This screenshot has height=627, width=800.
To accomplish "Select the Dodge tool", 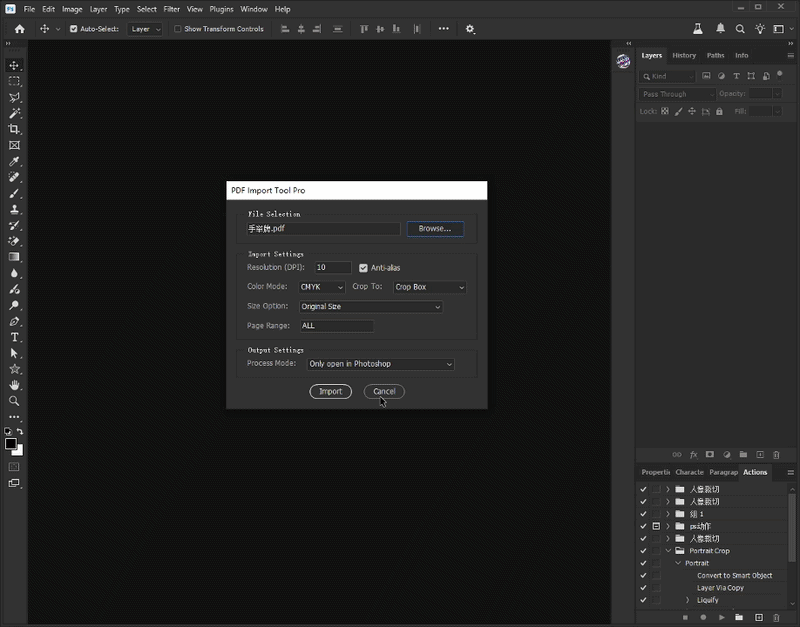I will (14, 305).
